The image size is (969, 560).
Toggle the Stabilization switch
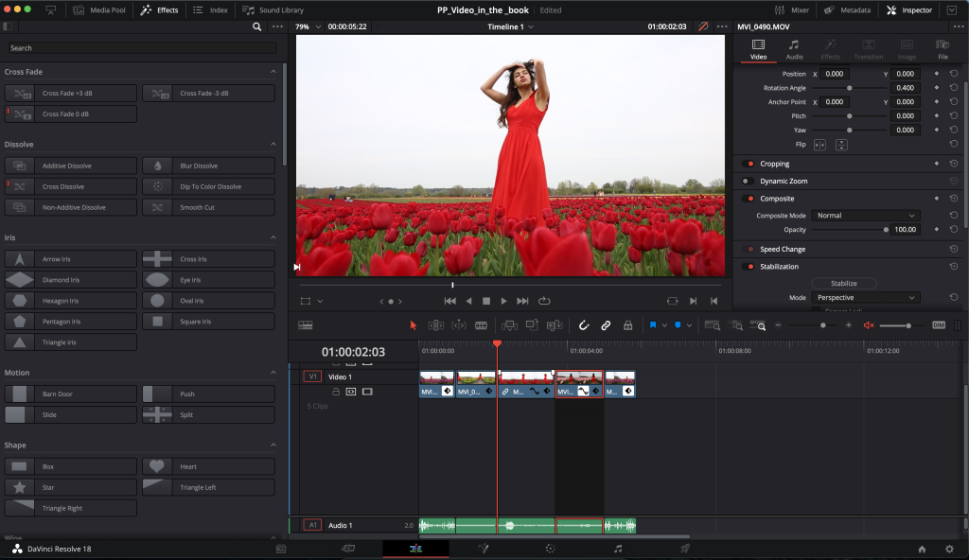(749, 267)
